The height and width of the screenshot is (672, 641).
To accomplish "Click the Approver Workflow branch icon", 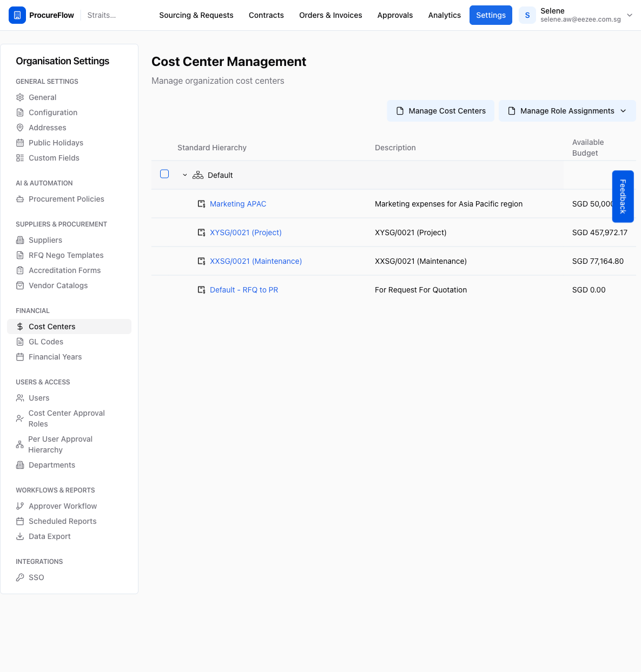I will (20, 506).
